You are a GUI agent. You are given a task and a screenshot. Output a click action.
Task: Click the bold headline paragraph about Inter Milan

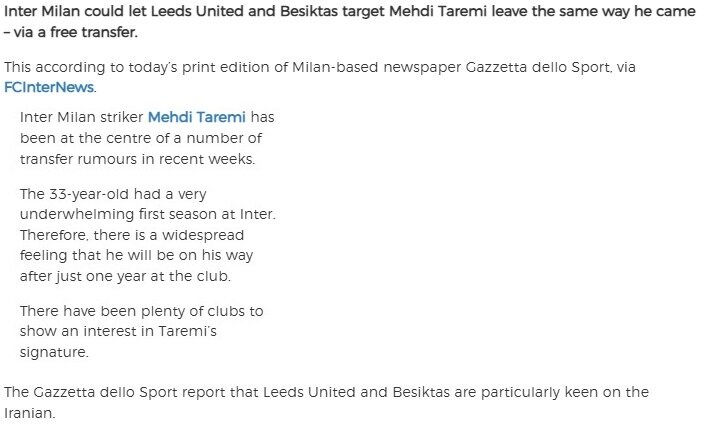(350, 21)
